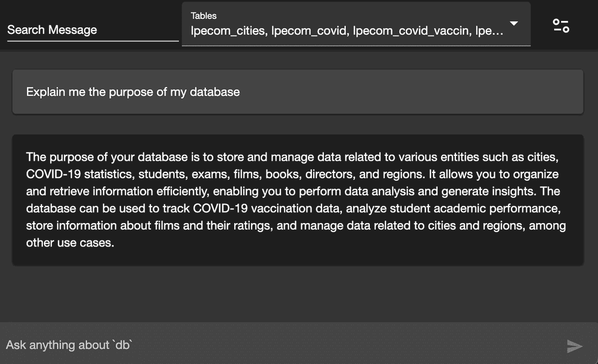
Task: Click the send message arrow icon
Action: 575,346
